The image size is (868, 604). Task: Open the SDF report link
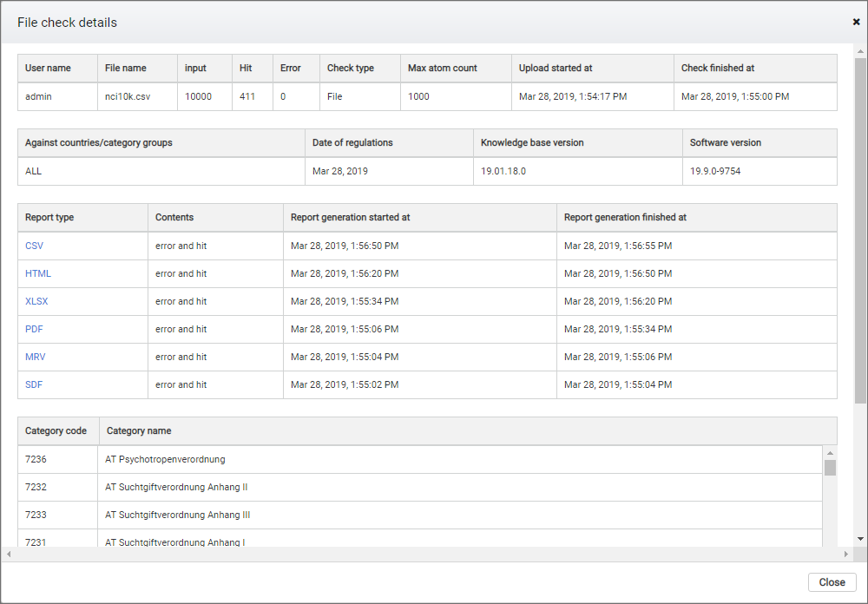[x=34, y=384]
